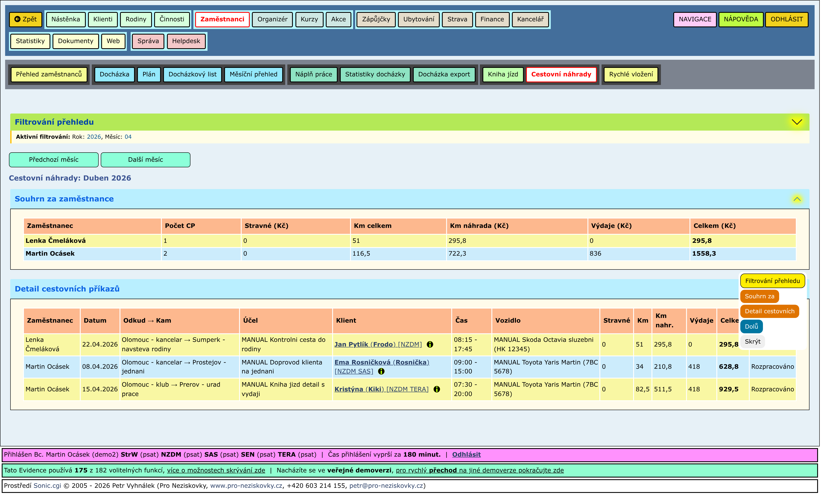Open the Finance menu item

(492, 19)
